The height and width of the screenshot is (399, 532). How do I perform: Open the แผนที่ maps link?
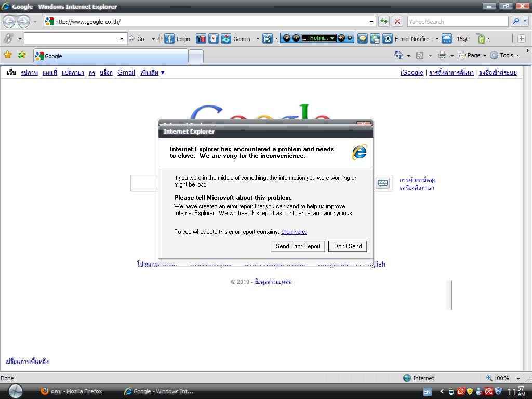coord(50,73)
